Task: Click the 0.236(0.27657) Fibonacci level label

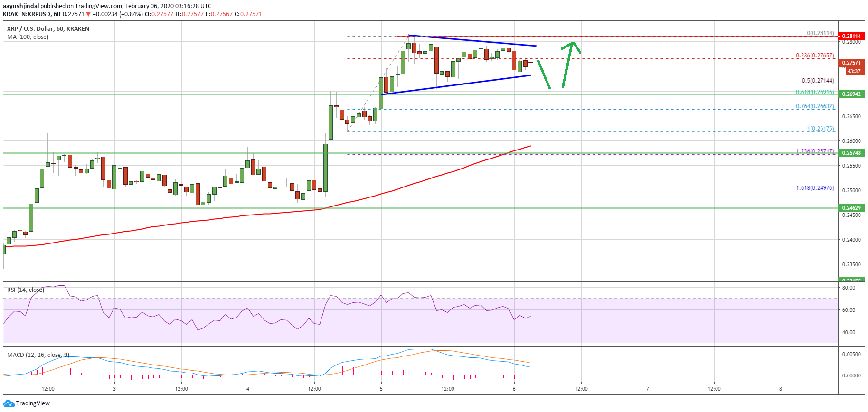Action: pyautogui.click(x=815, y=56)
